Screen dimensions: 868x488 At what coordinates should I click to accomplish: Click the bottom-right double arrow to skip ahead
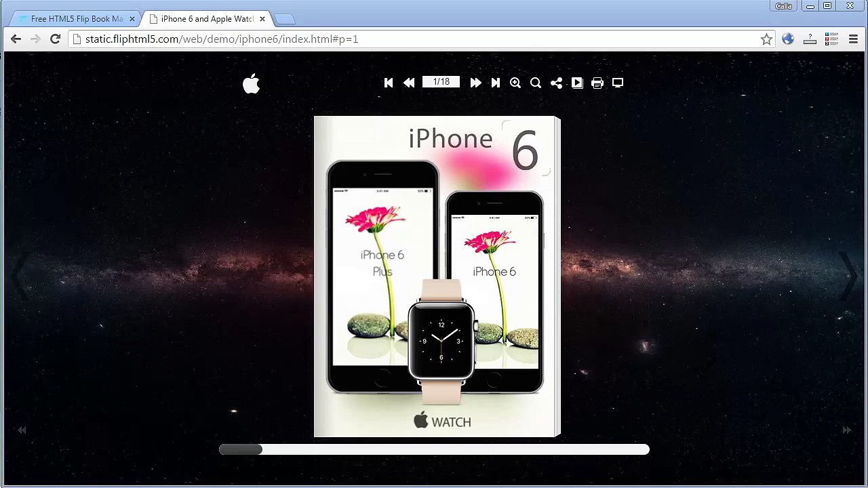(846, 430)
